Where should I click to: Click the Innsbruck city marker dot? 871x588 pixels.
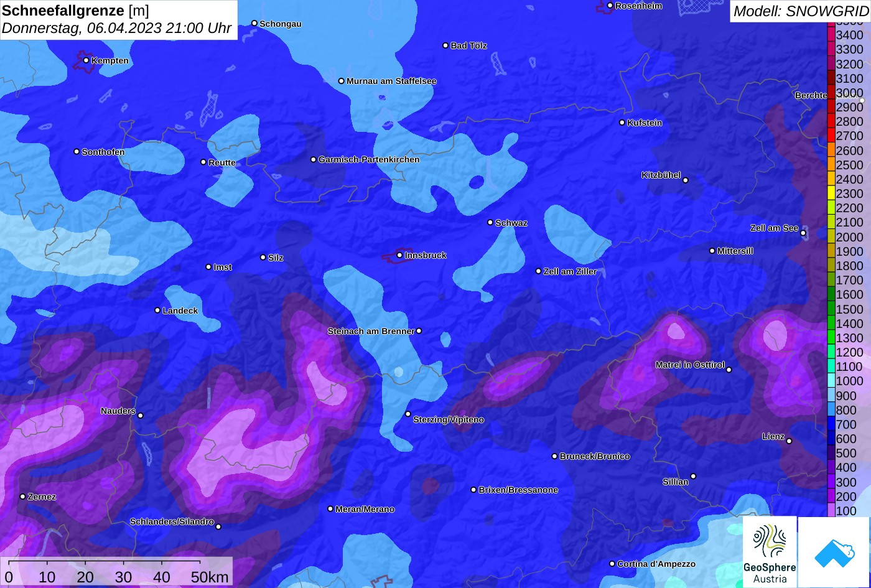pyautogui.click(x=399, y=255)
